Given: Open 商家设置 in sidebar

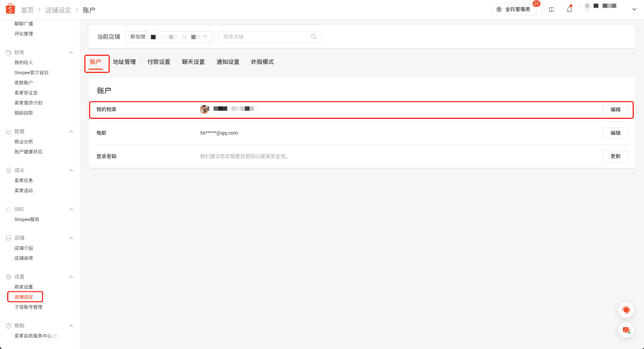Looking at the screenshot, I should (x=24, y=287).
